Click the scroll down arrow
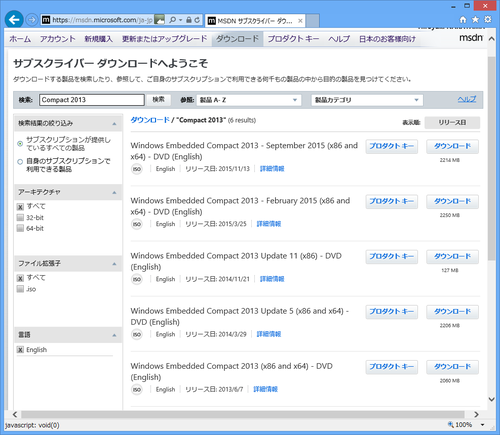Image resolution: width=500 pixels, height=435 pixels. 491,399
